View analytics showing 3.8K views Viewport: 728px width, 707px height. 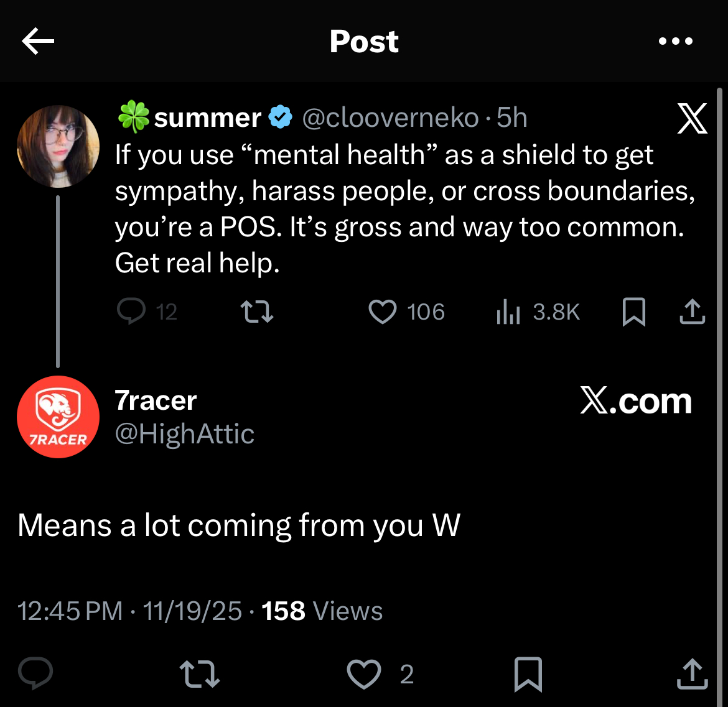coord(538,312)
